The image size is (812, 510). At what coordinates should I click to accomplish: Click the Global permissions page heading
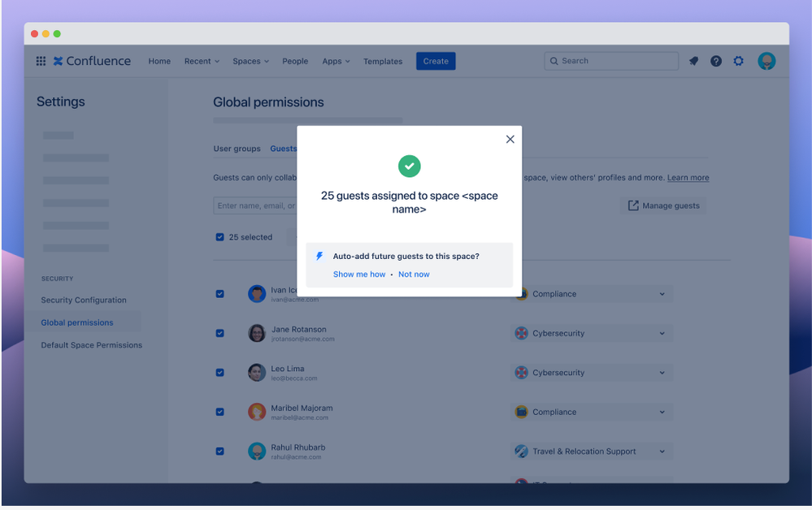point(268,102)
